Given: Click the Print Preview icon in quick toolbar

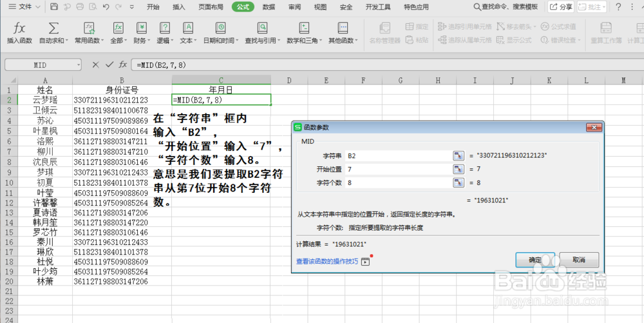Looking at the screenshot, I should (93, 6).
